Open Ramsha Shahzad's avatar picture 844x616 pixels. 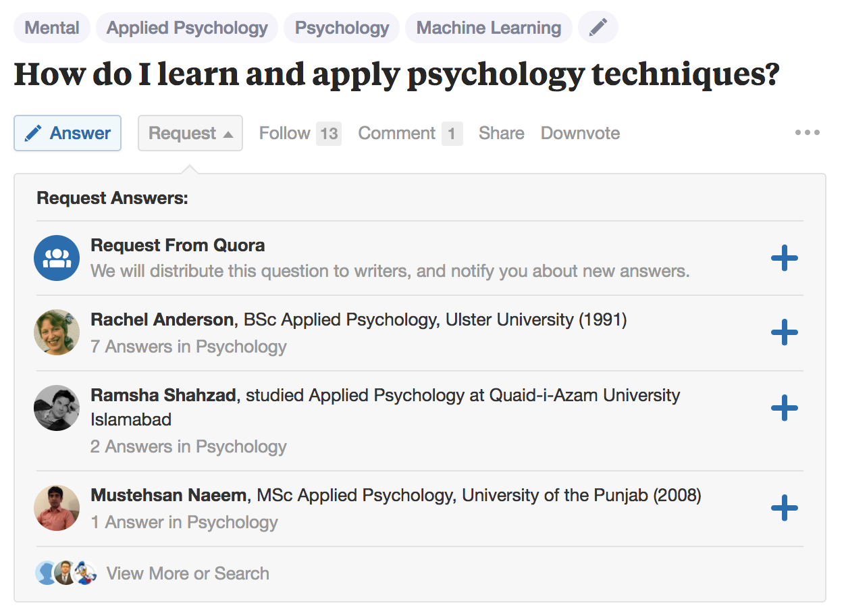tap(57, 408)
